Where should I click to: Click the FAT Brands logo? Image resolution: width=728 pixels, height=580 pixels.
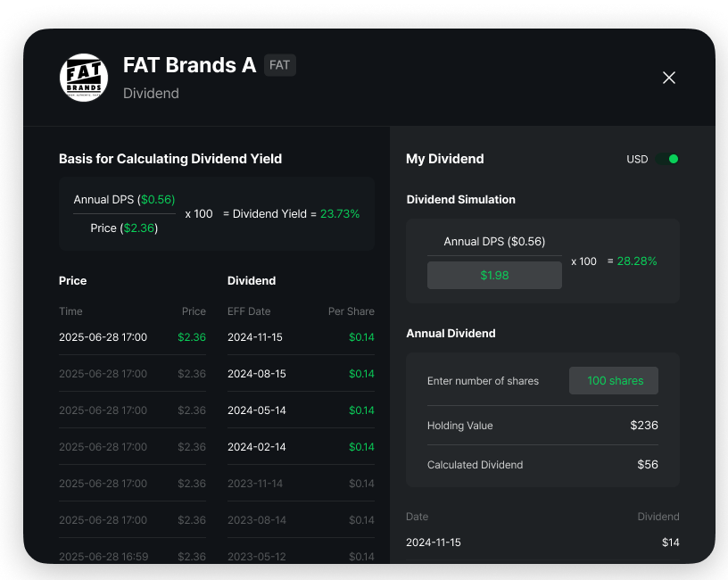(x=84, y=78)
